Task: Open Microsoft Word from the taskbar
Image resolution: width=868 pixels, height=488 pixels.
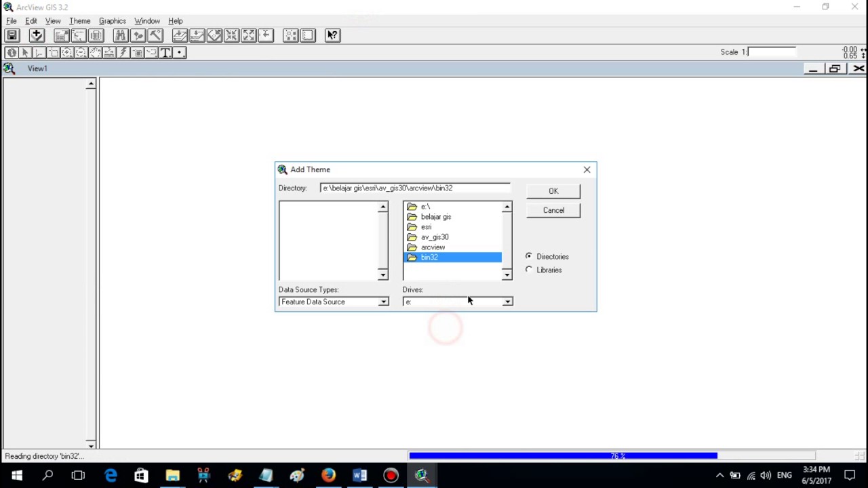Action: pyautogui.click(x=359, y=476)
